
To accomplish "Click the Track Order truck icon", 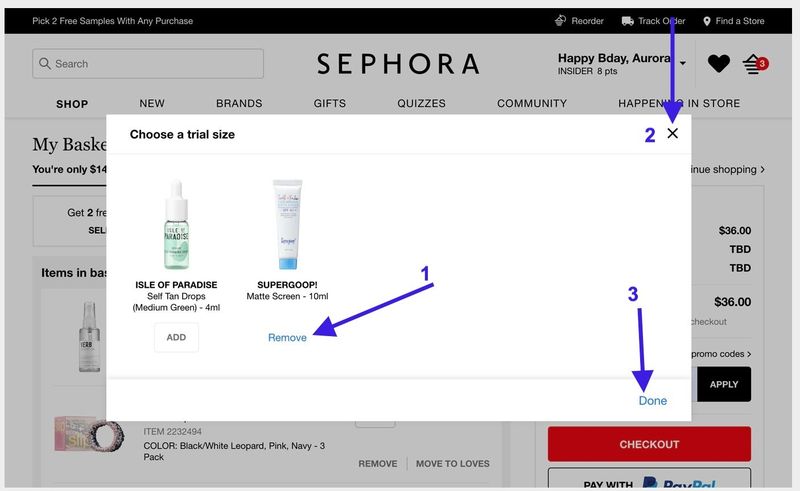I will [x=628, y=21].
